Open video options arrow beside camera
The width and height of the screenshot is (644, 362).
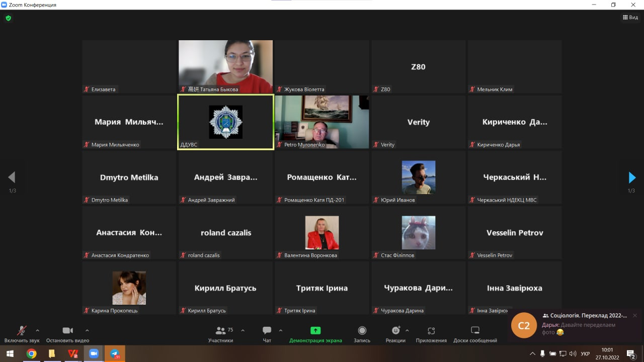[x=87, y=330]
